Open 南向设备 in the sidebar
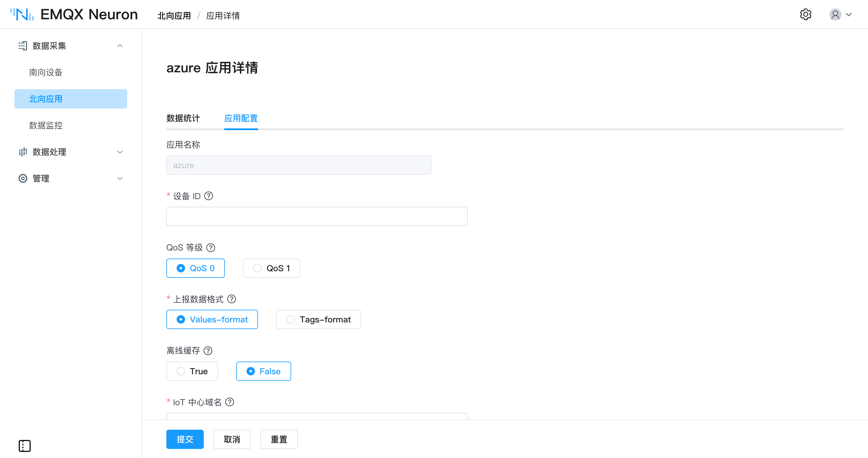868x458 pixels. pyautogui.click(x=71, y=72)
